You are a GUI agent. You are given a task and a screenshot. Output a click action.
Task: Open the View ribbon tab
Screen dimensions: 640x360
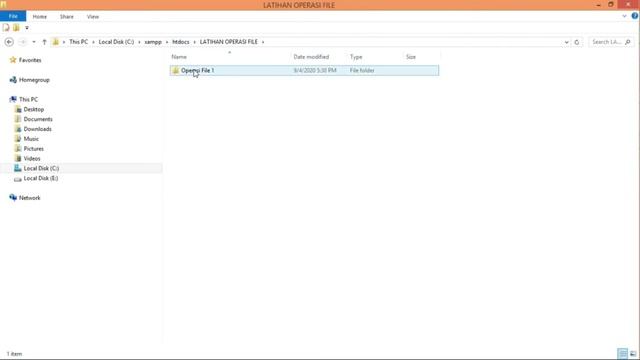point(93,17)
